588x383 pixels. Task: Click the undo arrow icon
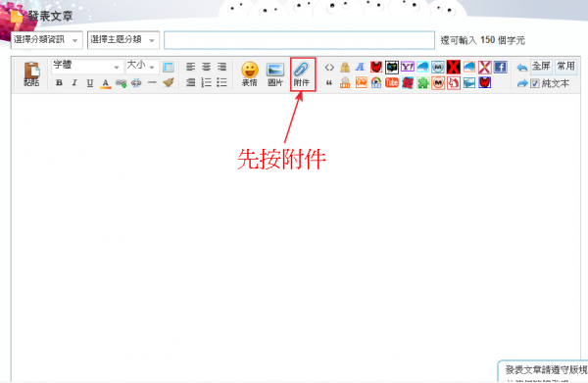coord(521,68)
